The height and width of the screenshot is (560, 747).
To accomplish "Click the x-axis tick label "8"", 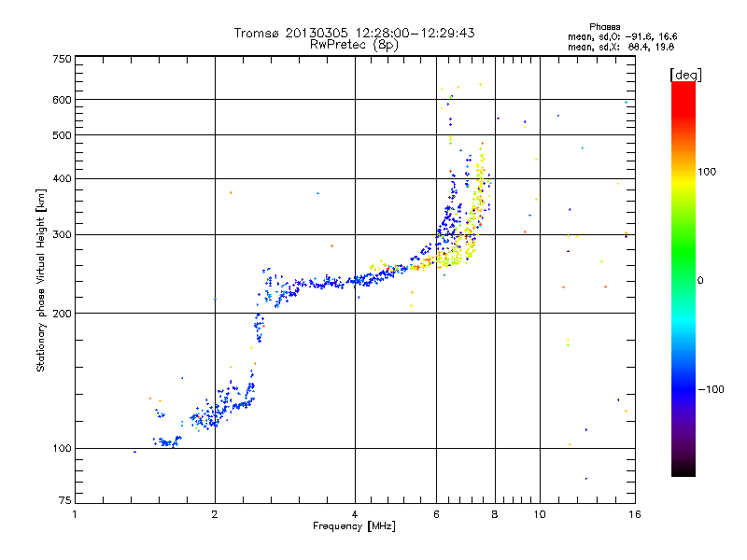I will coord(495,514).
